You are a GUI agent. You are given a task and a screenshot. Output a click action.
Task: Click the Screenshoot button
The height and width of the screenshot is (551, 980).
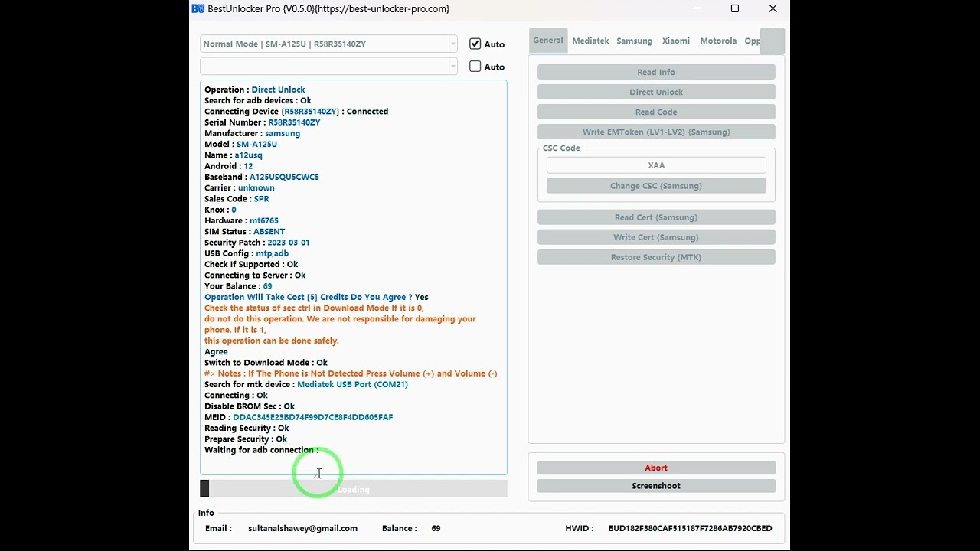(655, 486)
